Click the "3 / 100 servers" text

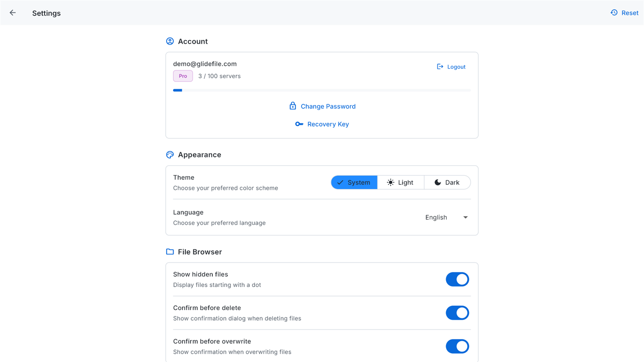(x=219, y=76)
